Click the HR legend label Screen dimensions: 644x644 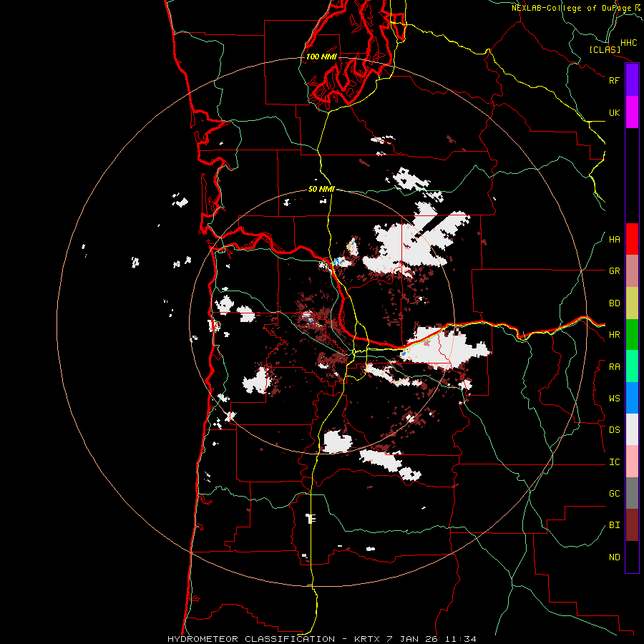click(614, 335)
